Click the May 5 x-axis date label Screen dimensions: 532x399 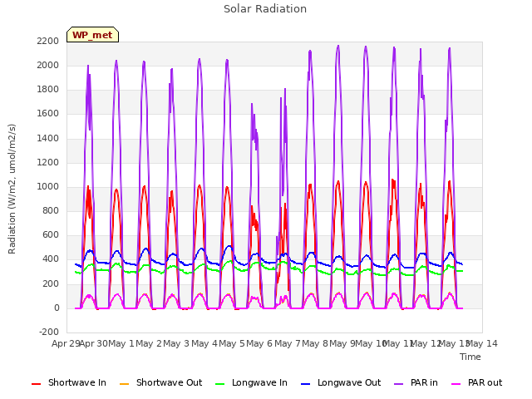(x=232, y=343)
